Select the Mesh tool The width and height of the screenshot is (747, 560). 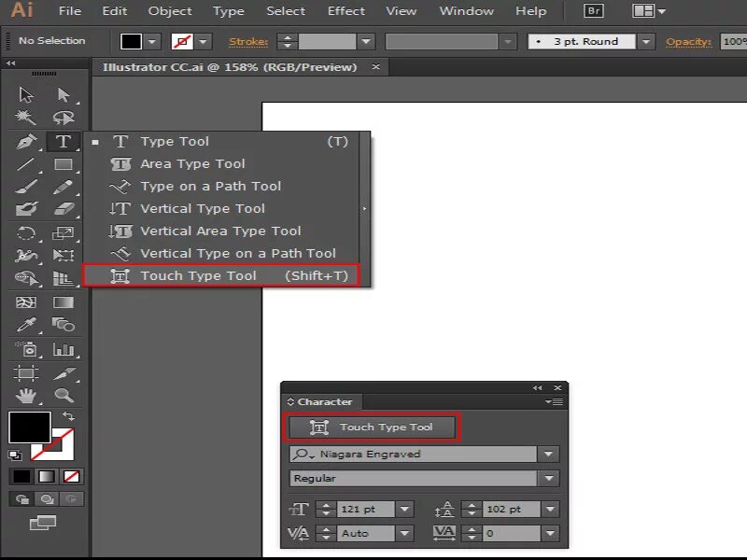click(x=26, y=302)
